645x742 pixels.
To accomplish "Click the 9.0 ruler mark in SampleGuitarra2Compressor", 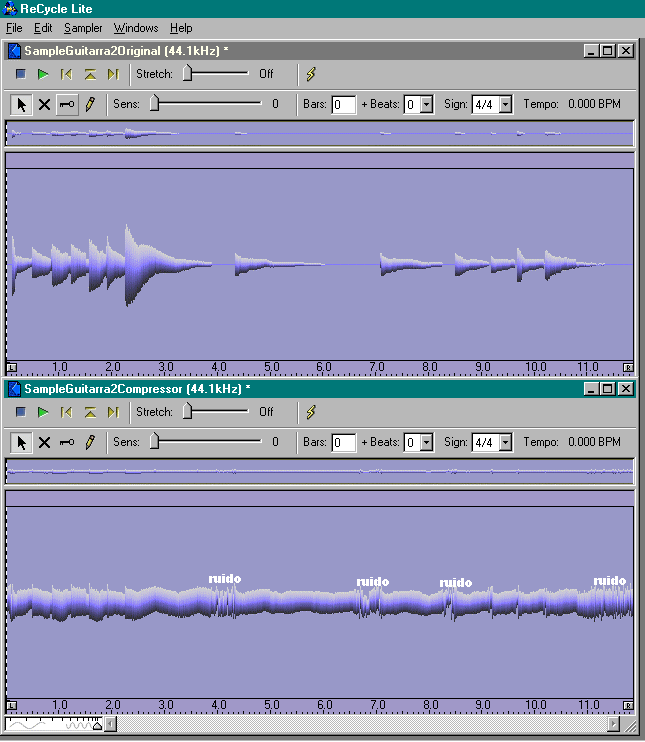I will tap(483, 705).
